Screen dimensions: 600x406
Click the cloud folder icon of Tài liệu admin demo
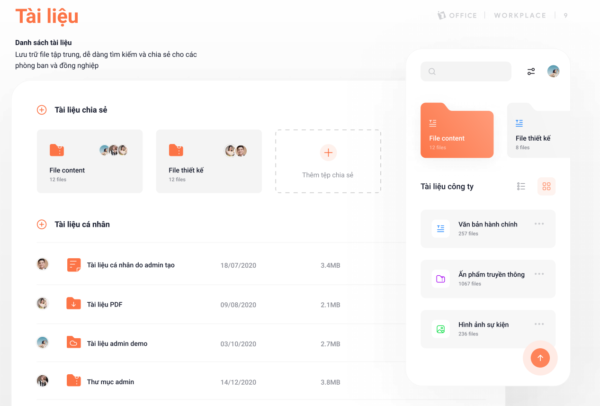pos(73,342)
